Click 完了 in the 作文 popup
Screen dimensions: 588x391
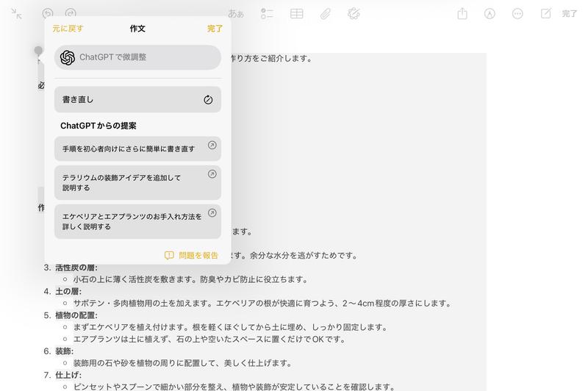coord(215,29)
